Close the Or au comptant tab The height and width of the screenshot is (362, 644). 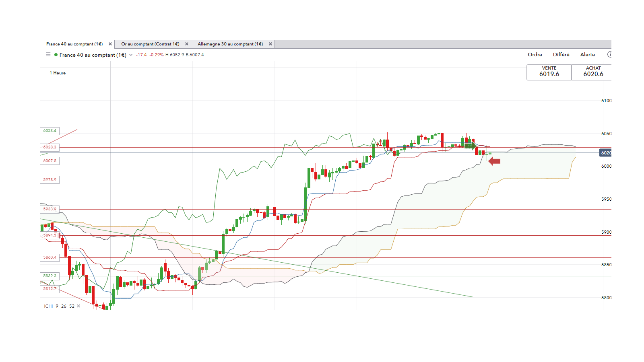187,44
